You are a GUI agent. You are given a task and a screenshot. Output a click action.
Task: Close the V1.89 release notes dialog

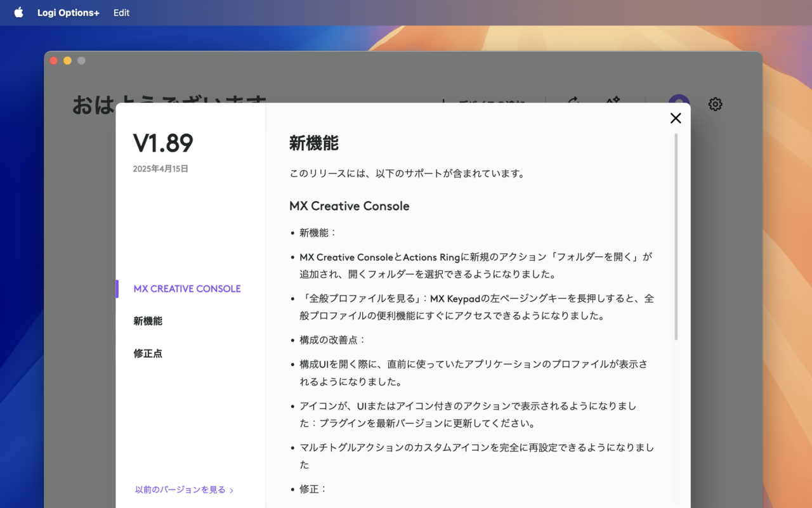click(676, 118)
